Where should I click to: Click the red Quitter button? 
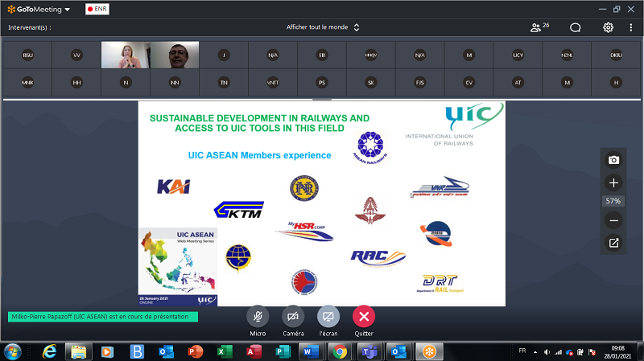364,316
